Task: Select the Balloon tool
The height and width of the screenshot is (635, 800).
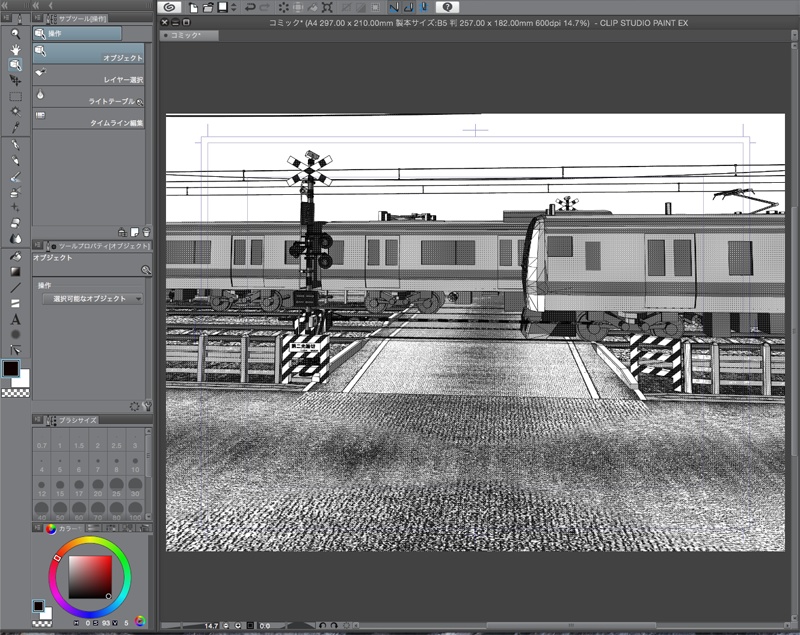Action: [16, 335]
